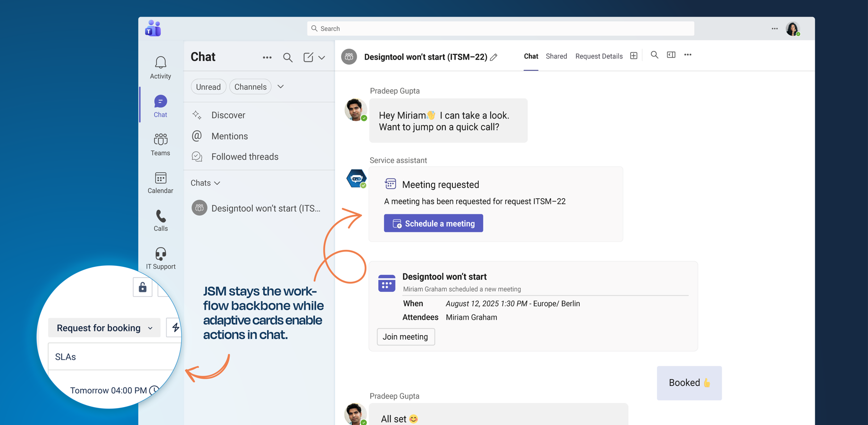Toggle the Unread filter
Viewport: 868px width, 425px height.
pos(208,86)
